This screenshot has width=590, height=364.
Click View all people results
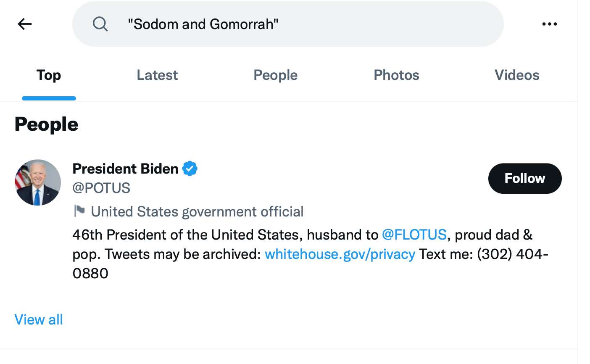coord(39,319)
